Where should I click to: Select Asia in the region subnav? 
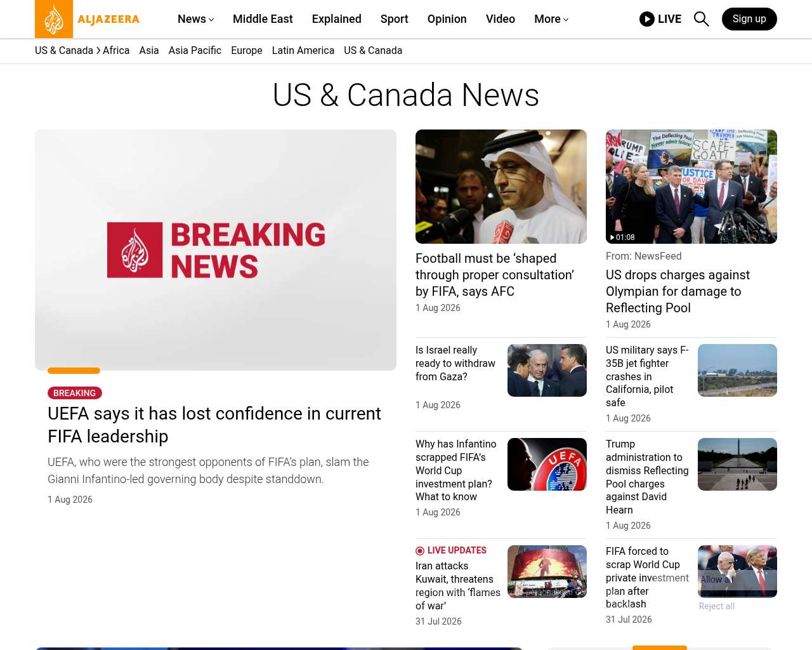(x=149, y=51)
